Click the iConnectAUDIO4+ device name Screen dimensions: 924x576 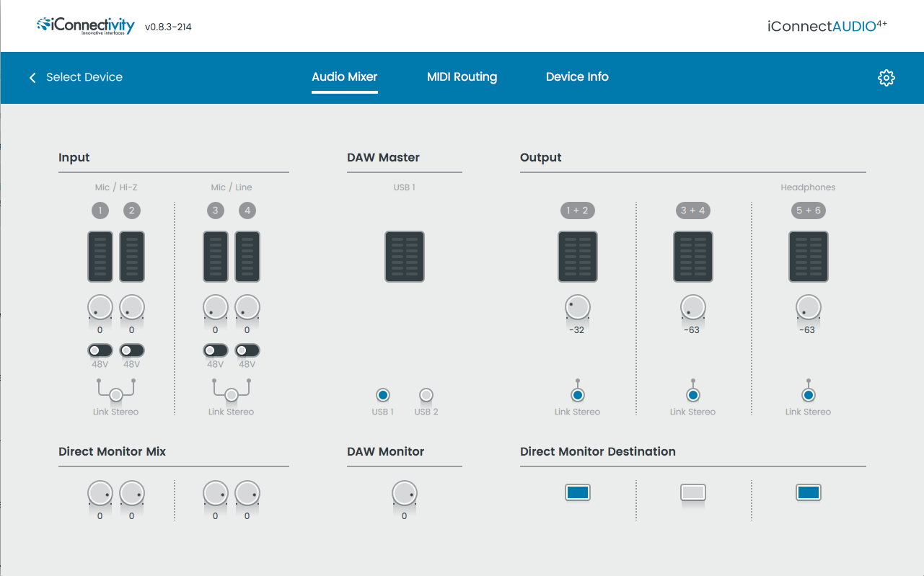pyautogui.click(x=827, y=27)
